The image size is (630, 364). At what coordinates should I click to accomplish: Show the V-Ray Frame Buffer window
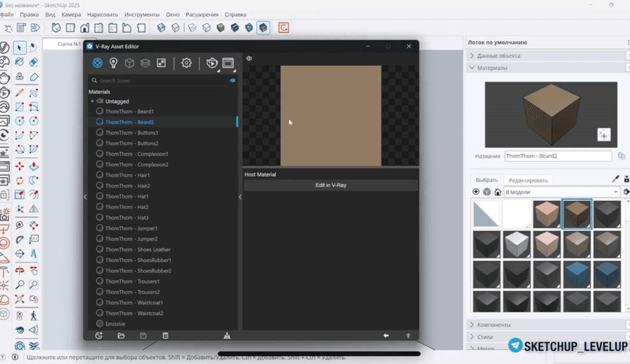(x=228, y=63)
